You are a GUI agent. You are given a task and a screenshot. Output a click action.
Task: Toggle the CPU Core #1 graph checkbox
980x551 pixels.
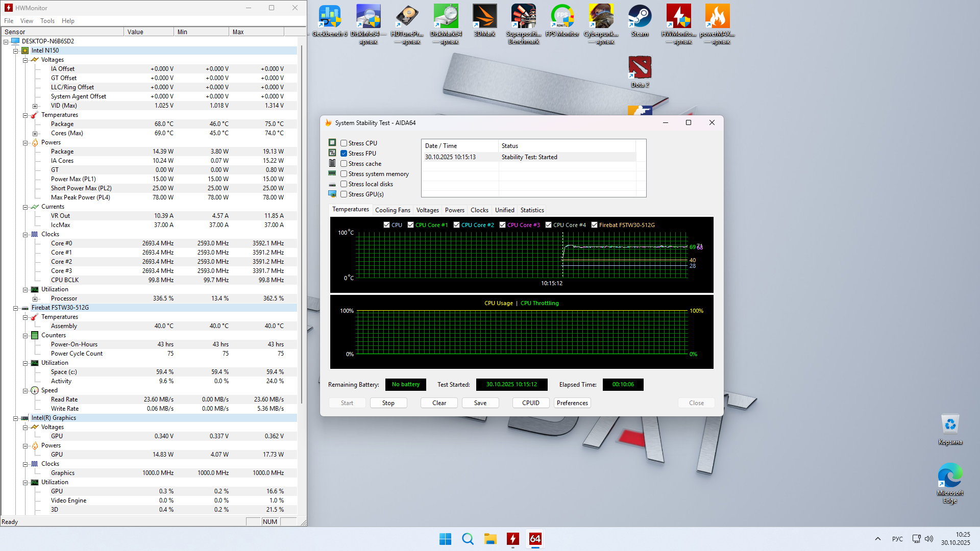click(x=411, y=225)
